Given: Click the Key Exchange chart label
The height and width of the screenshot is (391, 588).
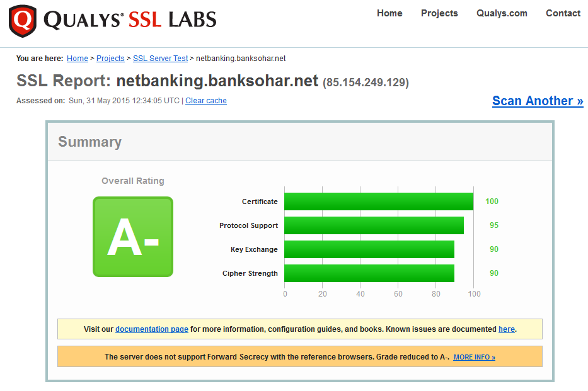Looking at the screenshot, I should point(254,249).
